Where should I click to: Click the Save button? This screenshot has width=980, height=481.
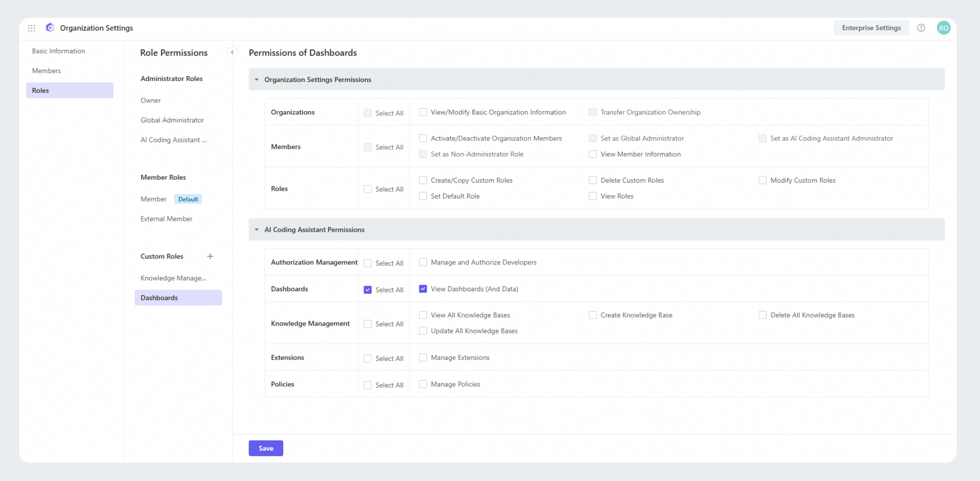point(266,448)
